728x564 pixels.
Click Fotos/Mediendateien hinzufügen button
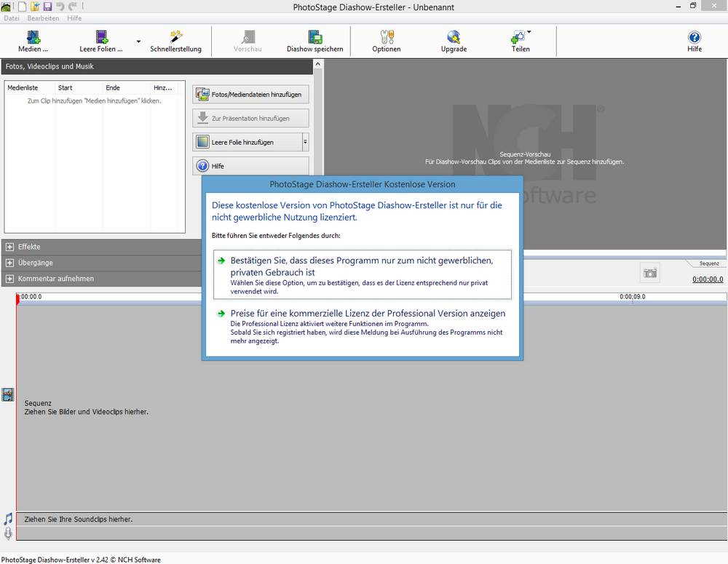pos(250,95)
